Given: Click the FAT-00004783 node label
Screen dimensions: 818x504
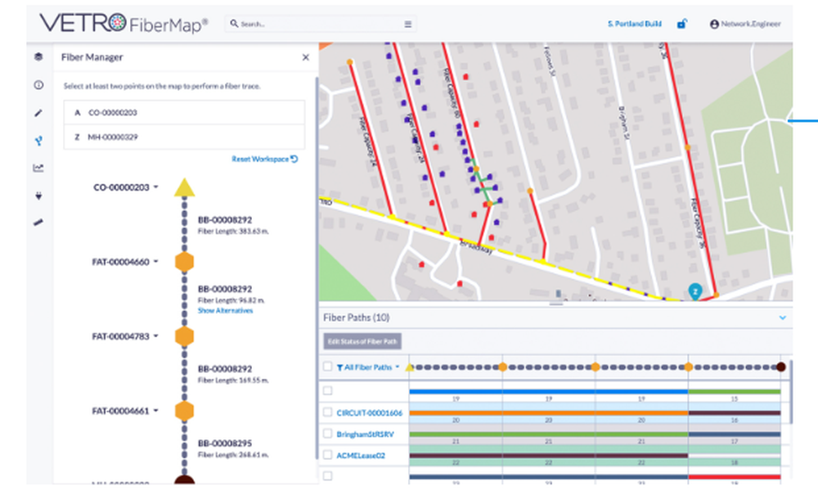Looking at the screenshot, I should pyautogui.click(x=120, y=336).
